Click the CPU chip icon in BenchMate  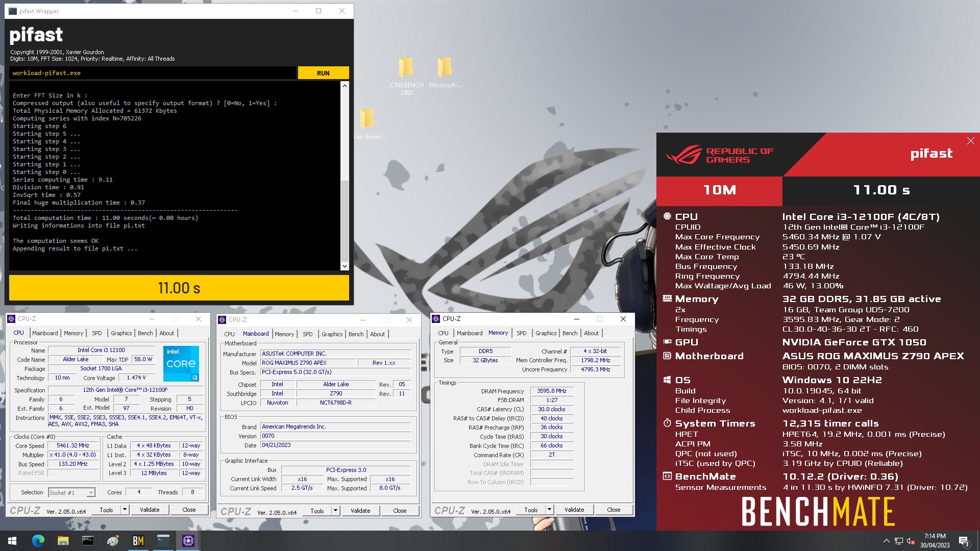(x=667, y=216)
